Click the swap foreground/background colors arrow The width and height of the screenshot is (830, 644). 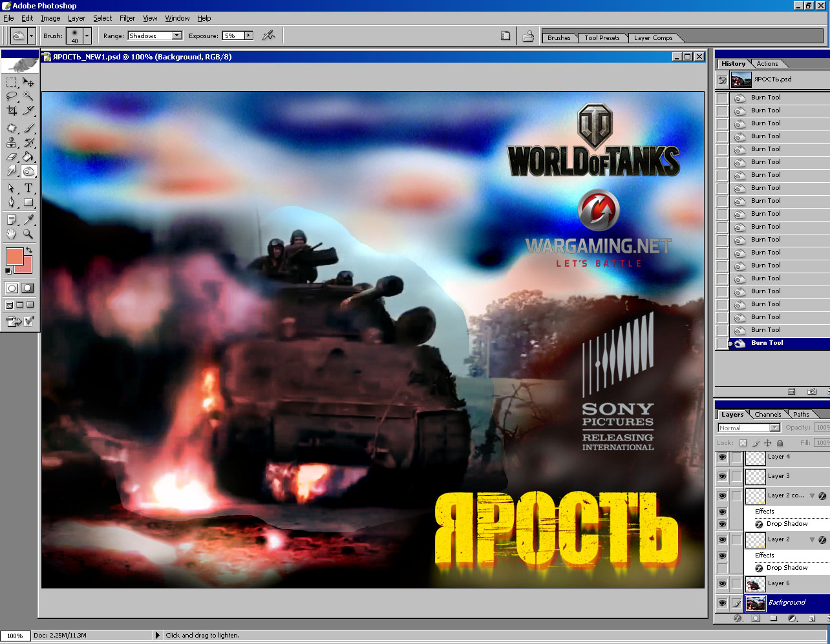pyautogui.click(x=29, y=250)
